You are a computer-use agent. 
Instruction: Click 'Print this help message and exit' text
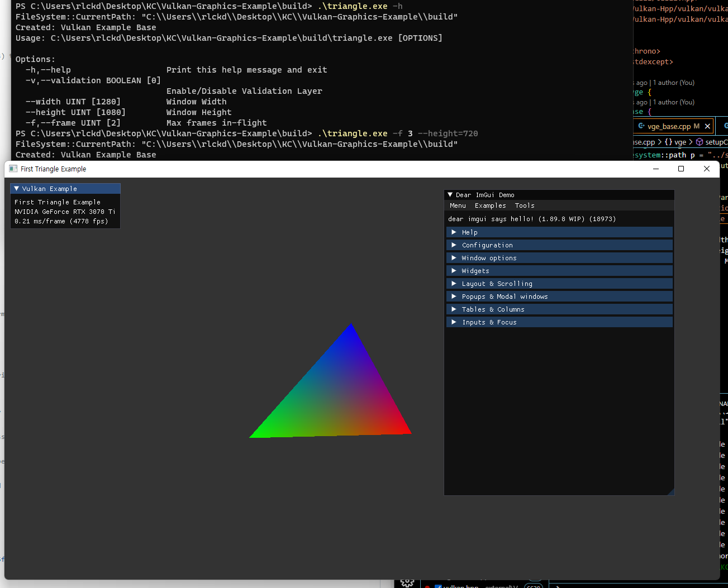(247, 70)
